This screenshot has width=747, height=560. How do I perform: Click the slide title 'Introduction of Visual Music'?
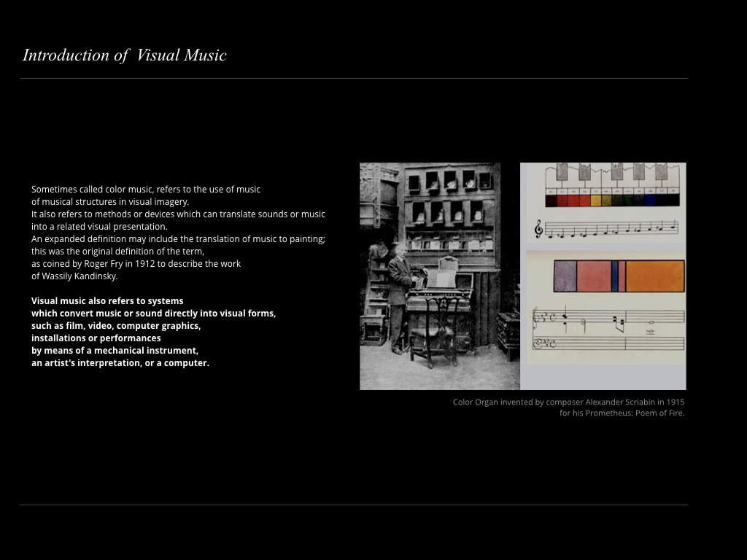coord(125,55)
